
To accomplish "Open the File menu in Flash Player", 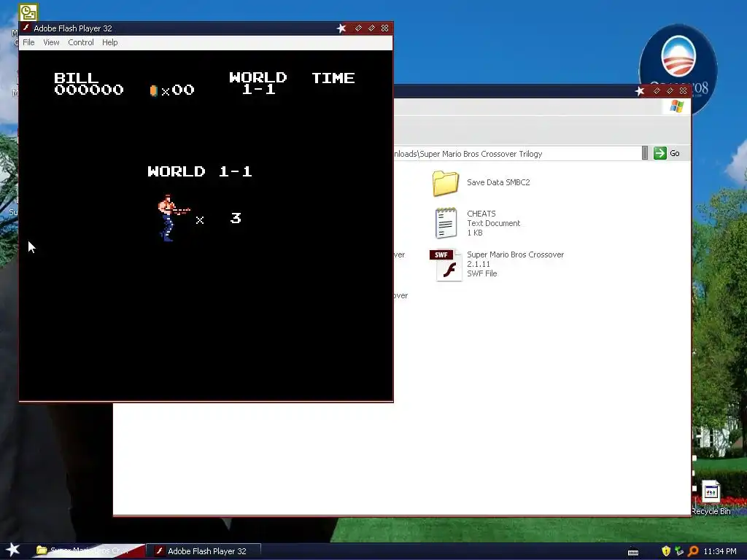I will pos(28,42).
